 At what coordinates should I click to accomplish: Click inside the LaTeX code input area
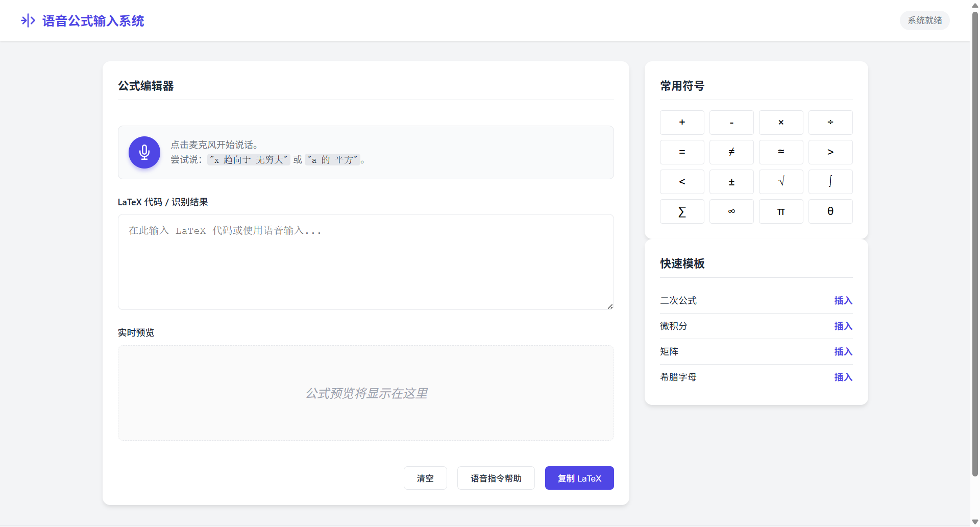(x=365, y=261)
